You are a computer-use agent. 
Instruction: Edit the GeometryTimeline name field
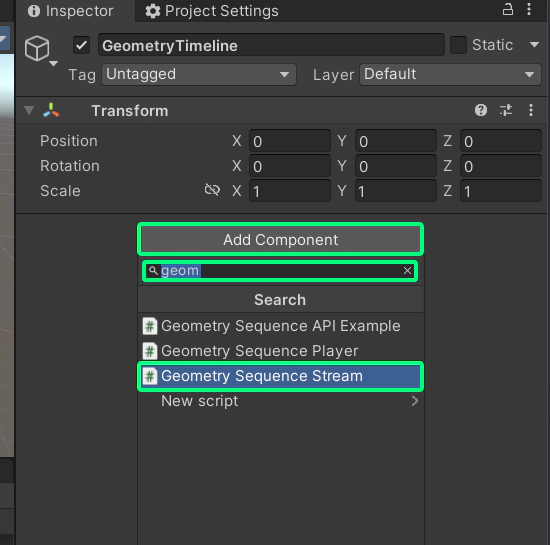click(271, 45)
